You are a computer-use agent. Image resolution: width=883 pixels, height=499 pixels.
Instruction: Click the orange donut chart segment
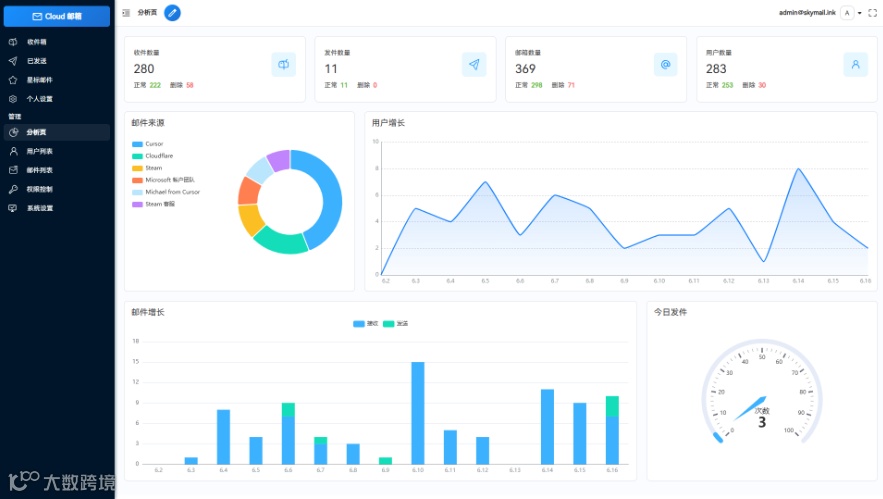[x=248, y=191]
